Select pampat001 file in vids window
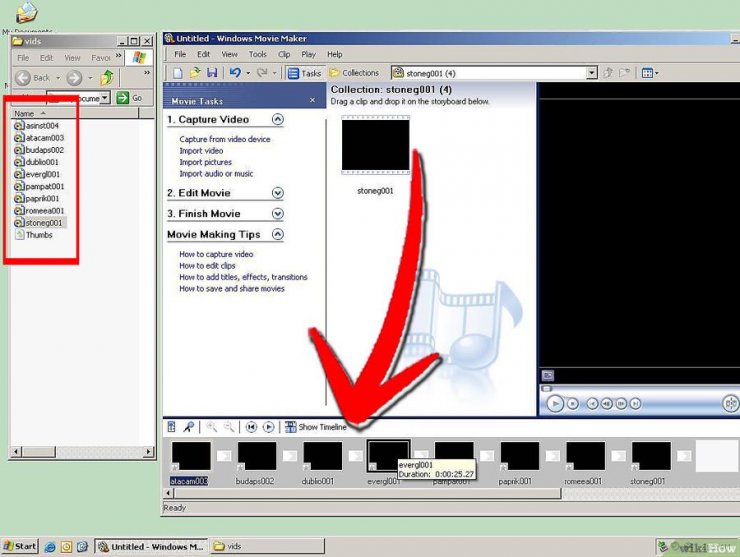 pyautogui.click(x=39, y=186)
